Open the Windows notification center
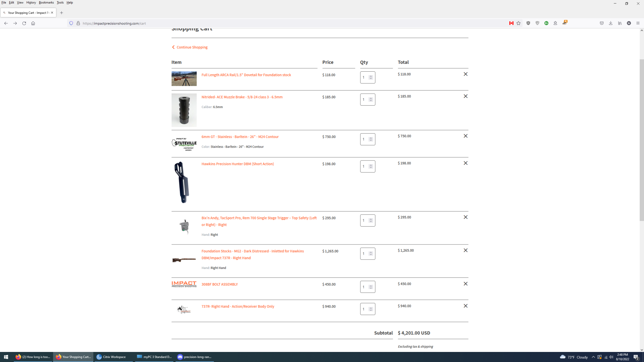 (x=636, y=357)
